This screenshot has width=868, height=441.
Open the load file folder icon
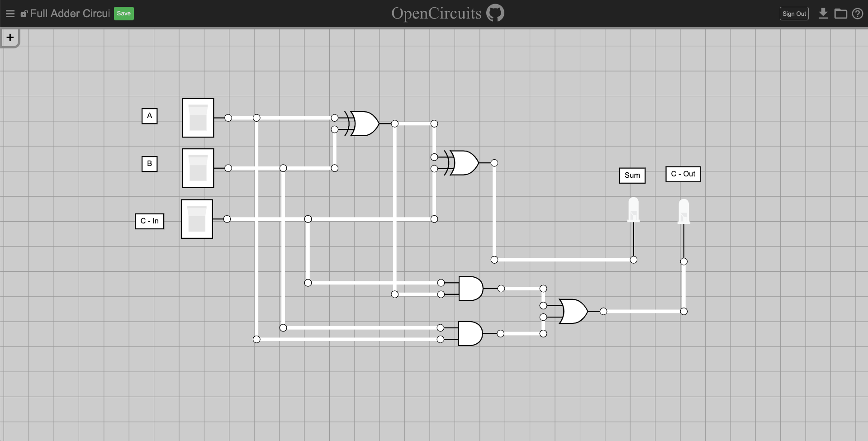840,14
